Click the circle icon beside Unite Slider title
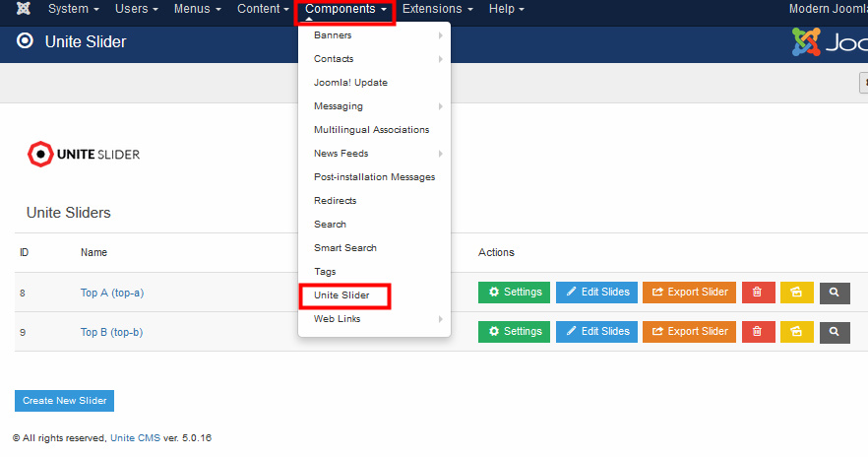Screen dimensions: 868x457 [25, 41]
